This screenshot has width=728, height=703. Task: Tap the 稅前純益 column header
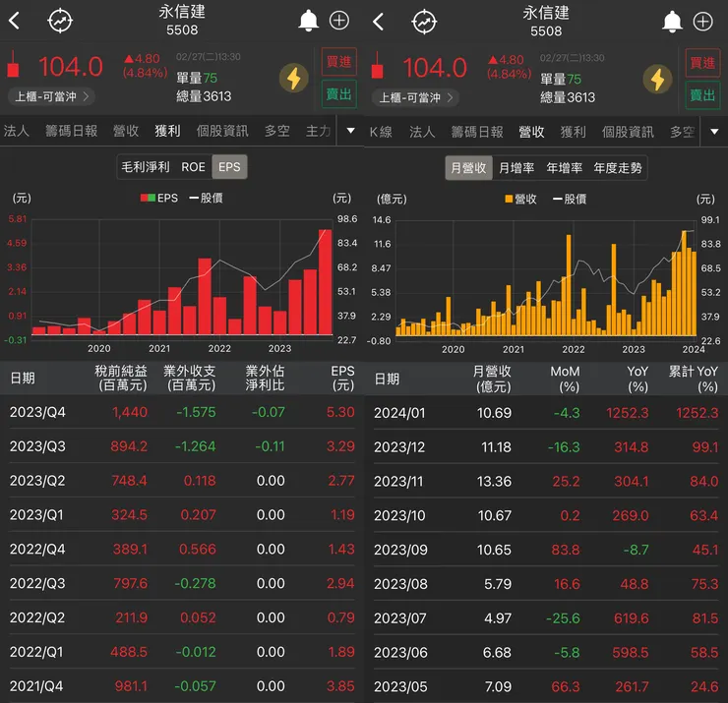point(121,378)
